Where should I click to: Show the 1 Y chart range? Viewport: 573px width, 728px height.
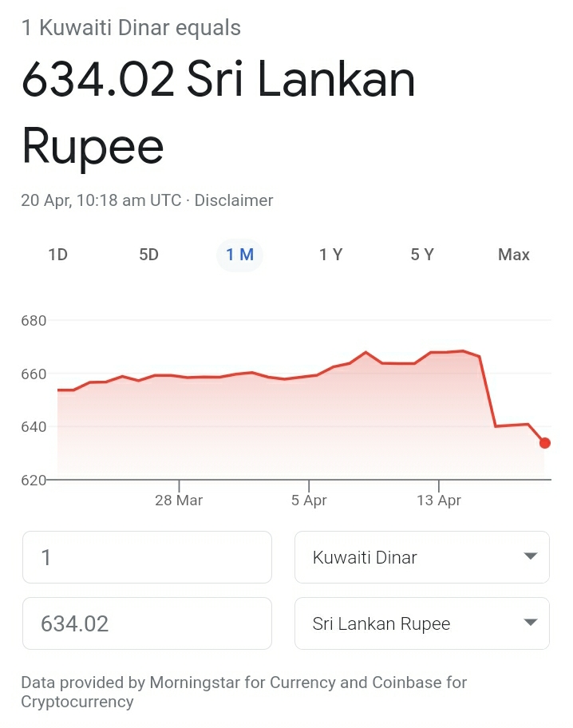coord(330,255)
